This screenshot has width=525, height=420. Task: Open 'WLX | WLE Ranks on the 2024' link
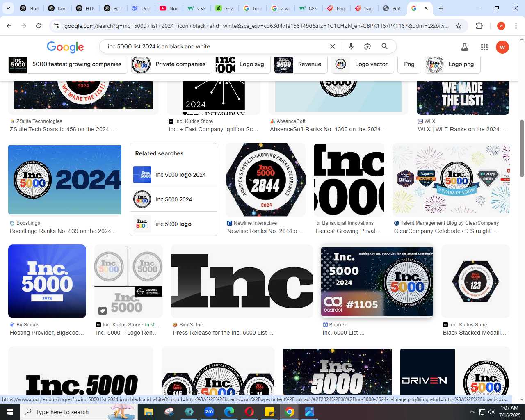(462, 129)
